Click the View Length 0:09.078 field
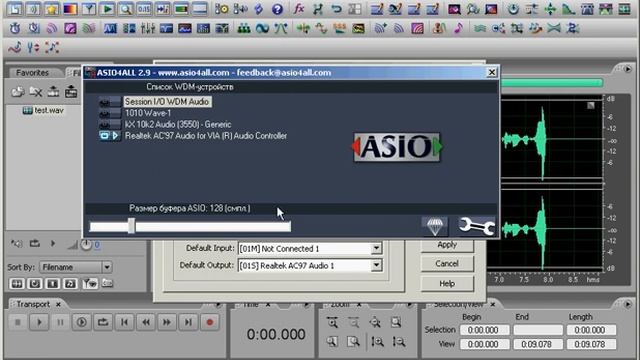Image resolution: width=640 pixels, height=360 pixels. click(591, 344)
